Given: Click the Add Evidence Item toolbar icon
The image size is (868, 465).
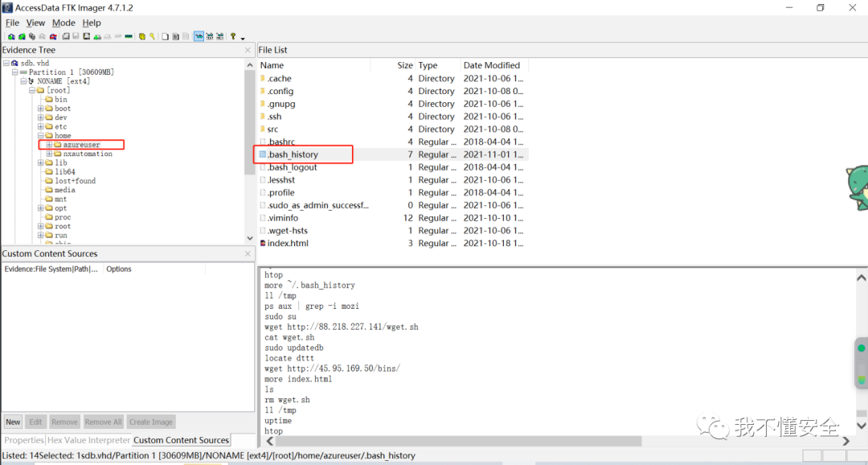Looking at the screenshot, I should [11, 36].
